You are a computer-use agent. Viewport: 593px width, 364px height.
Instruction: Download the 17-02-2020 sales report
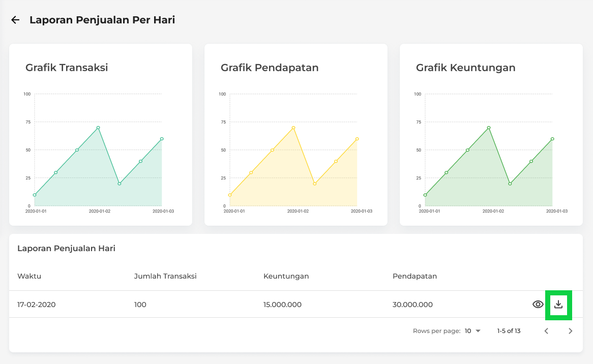(x=558, y=305)
